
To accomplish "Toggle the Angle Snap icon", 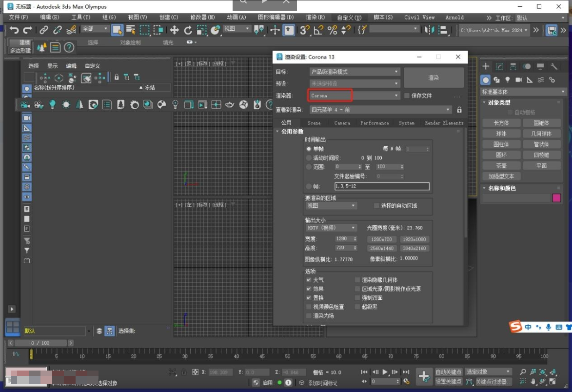I will tap(318, 30).
